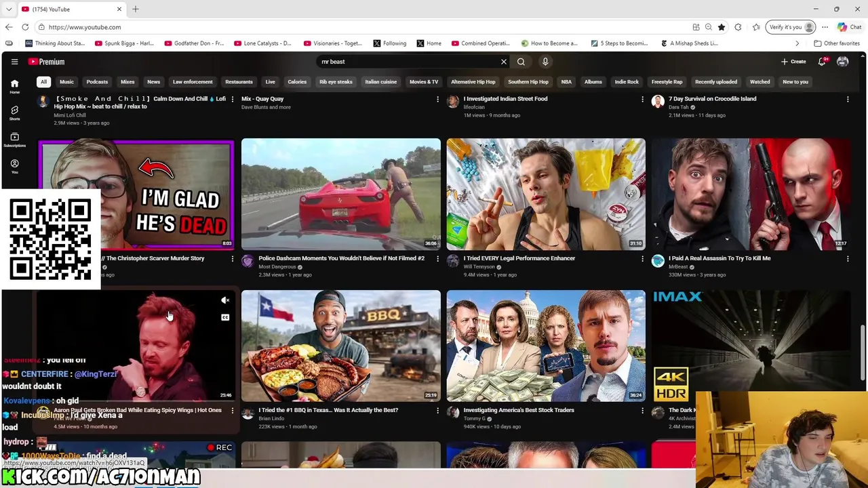The height and width of the screenshot is (488, 868).
Task: Open options for Christopher Scarver video
Action: click(232, 259)
